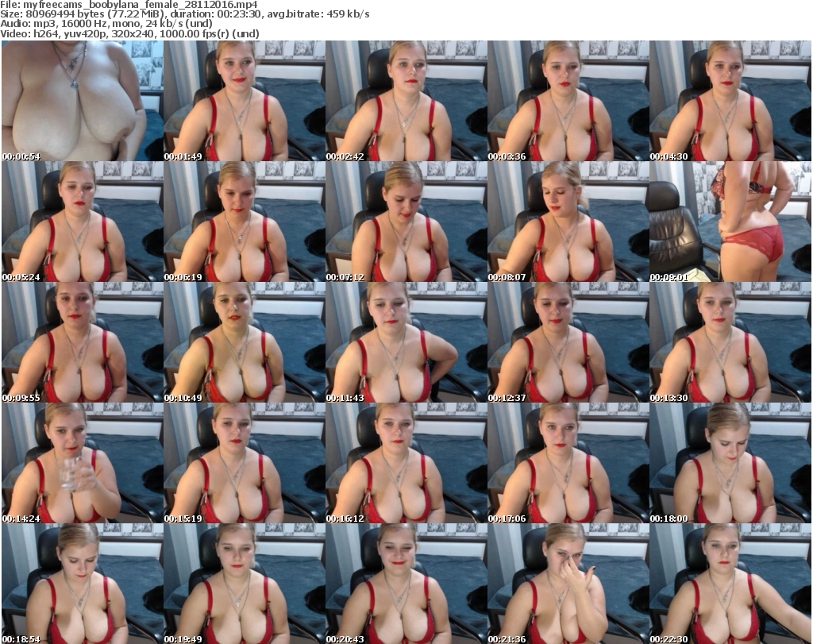Open the frame stamped 00:05:24
The width and height of the screenshot is (813, 644).
83,222
